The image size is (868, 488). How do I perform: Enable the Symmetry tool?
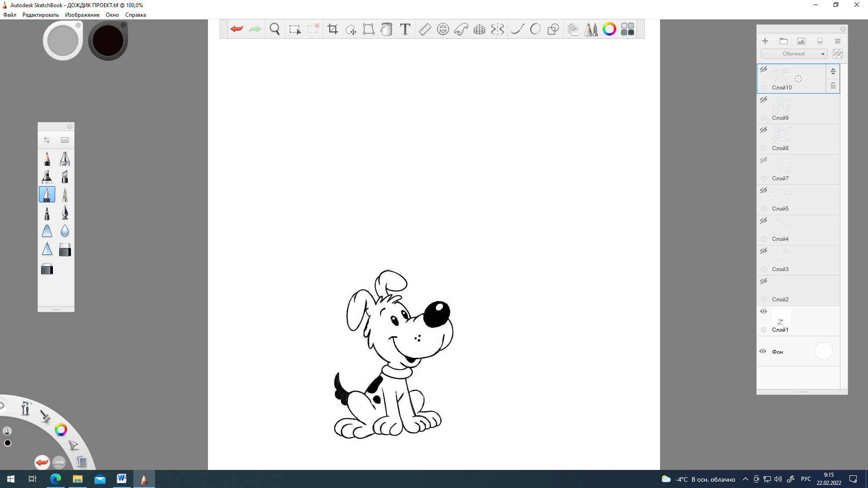point(497,29)
